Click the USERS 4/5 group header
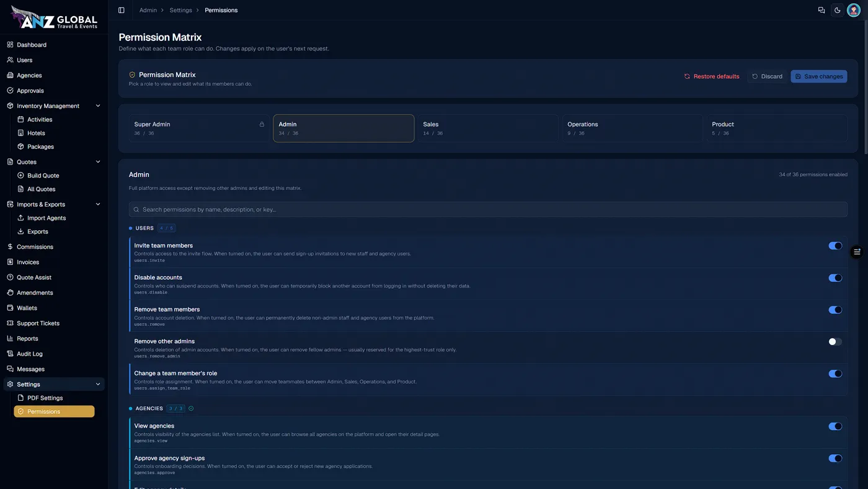 [152, 228]
